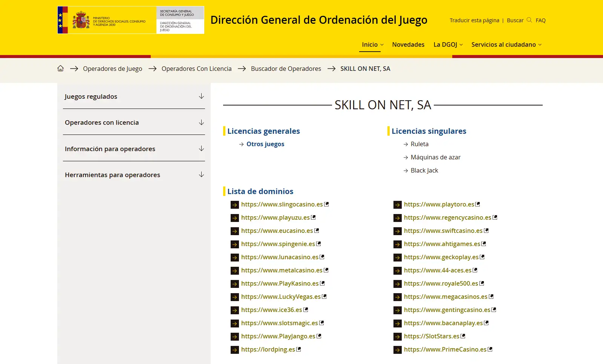Open the Novedades menu item

(408, 44)
